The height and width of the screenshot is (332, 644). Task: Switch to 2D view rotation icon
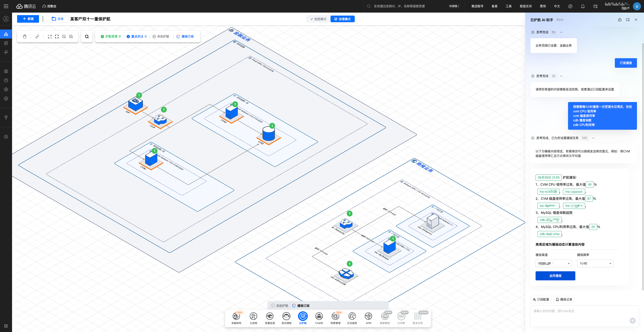(37, 37)
